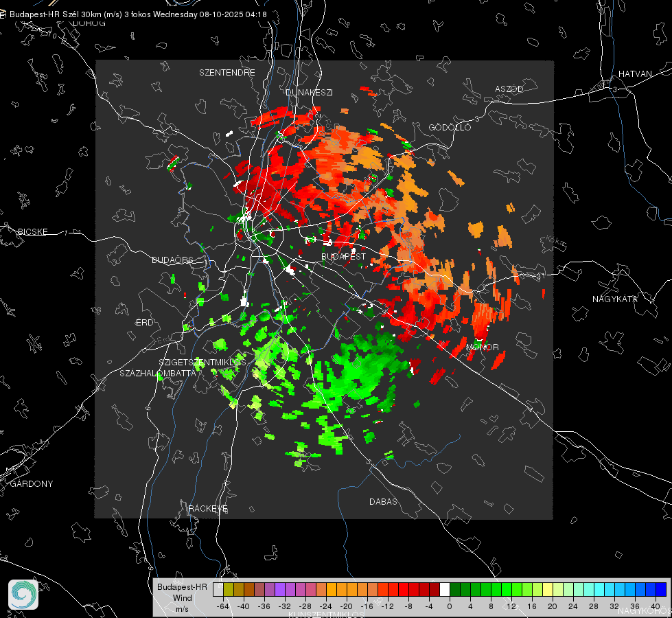
Task: Click the GÖDÖLLŐ city label
Action: click(x=450, y=127)
